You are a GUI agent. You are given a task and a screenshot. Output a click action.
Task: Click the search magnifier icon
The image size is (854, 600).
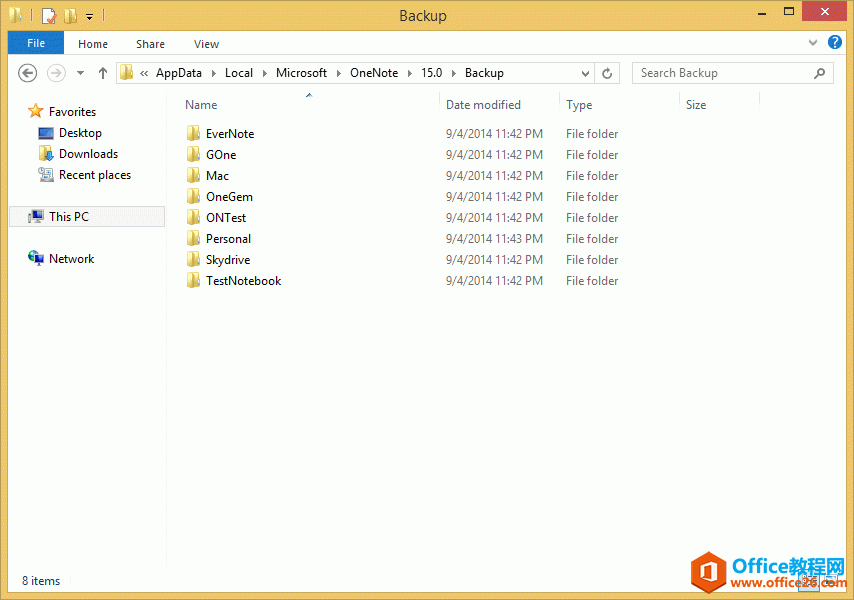pyautogui.click(x=819, y=73)
